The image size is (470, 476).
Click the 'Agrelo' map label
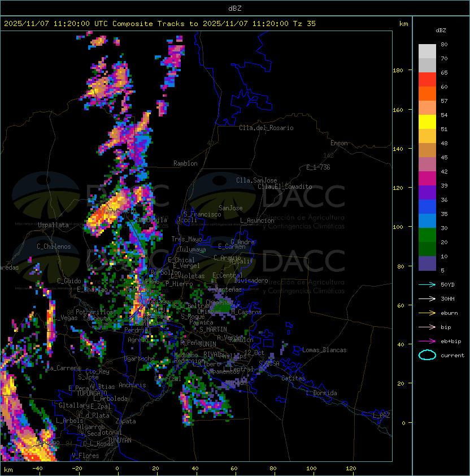pyautogui.click(x=138, y=340)
